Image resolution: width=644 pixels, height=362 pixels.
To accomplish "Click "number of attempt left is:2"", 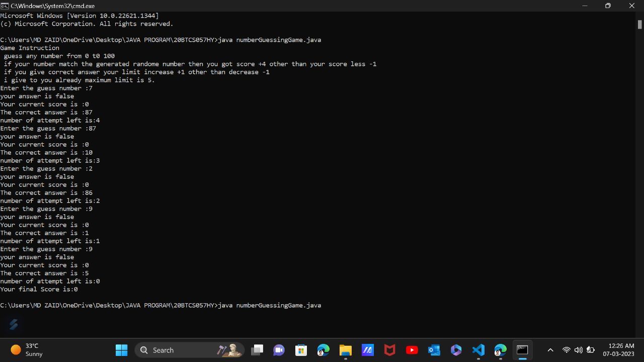I will (x=50, y=201).
